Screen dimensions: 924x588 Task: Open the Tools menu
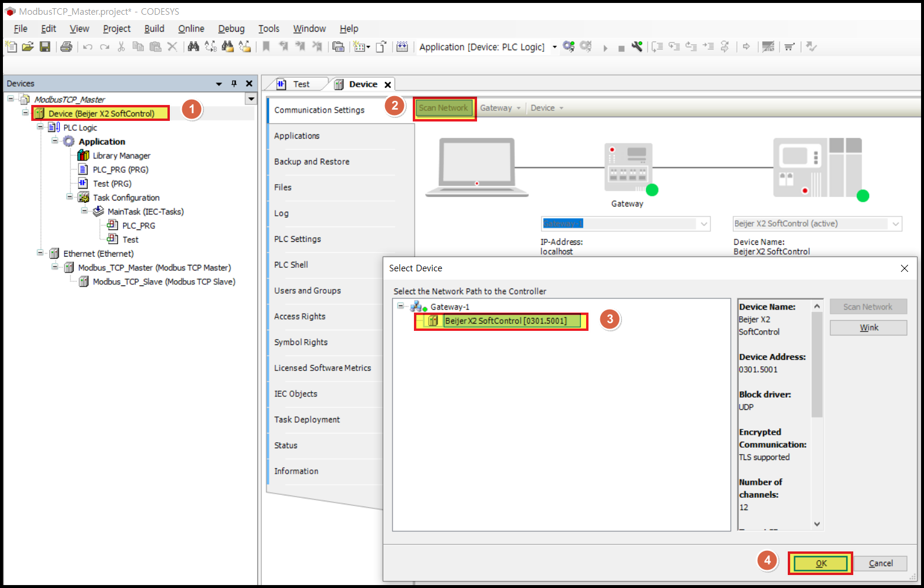[x=269, y=28]
